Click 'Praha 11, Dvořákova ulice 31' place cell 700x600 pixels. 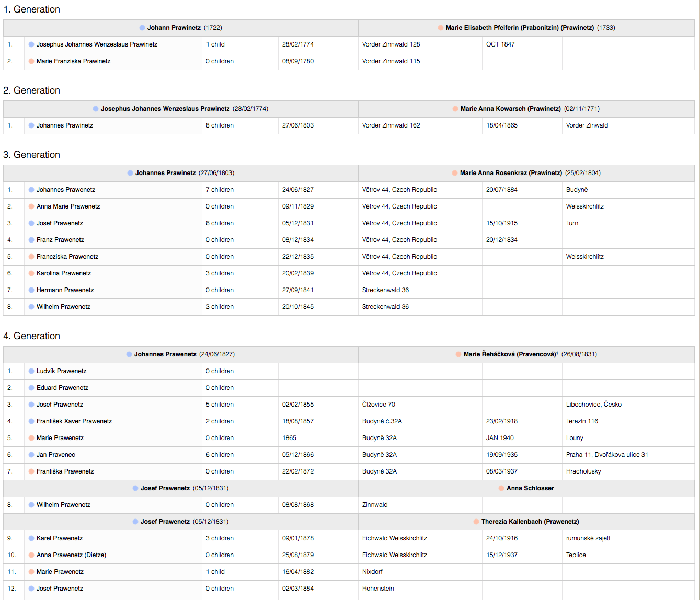[x=607, y=455]
